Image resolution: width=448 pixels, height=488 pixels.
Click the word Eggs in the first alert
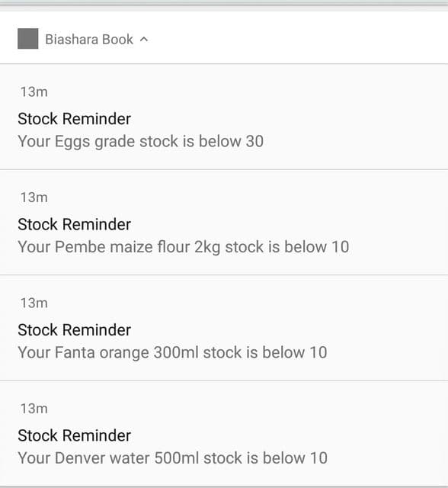[x=72, y=143]
